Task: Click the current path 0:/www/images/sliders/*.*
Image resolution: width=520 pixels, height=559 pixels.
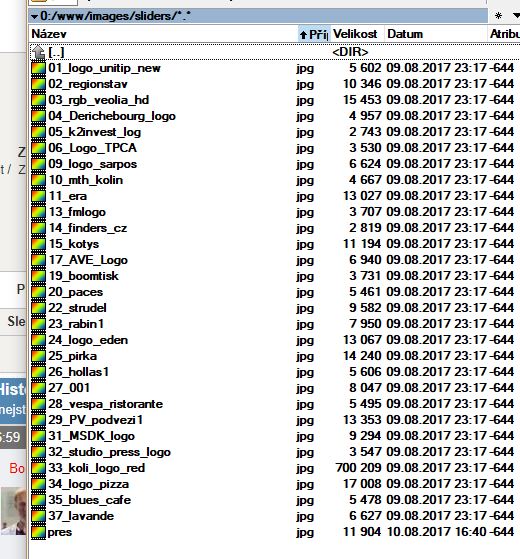Action: 116,16
